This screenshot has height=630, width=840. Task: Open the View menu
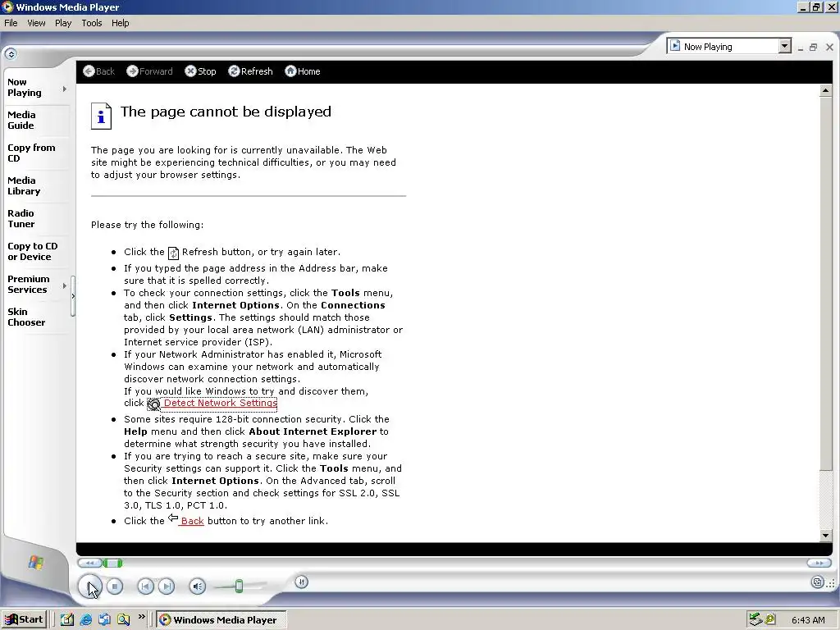pyautogui.click(x=36, y=23)
